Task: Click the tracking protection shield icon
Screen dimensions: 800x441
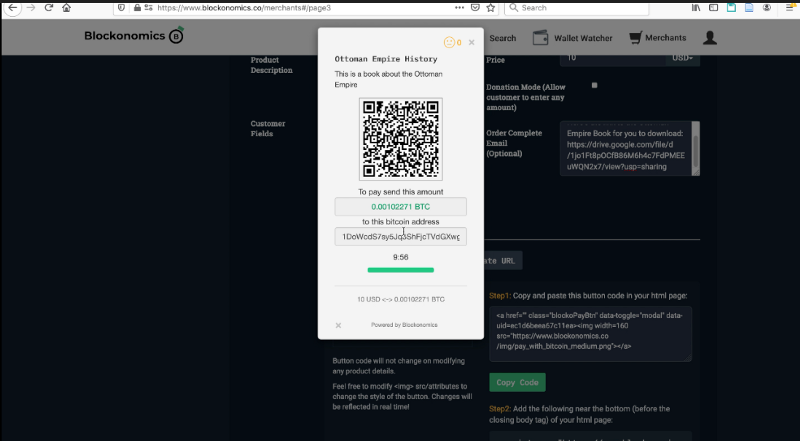Action: 121,8
